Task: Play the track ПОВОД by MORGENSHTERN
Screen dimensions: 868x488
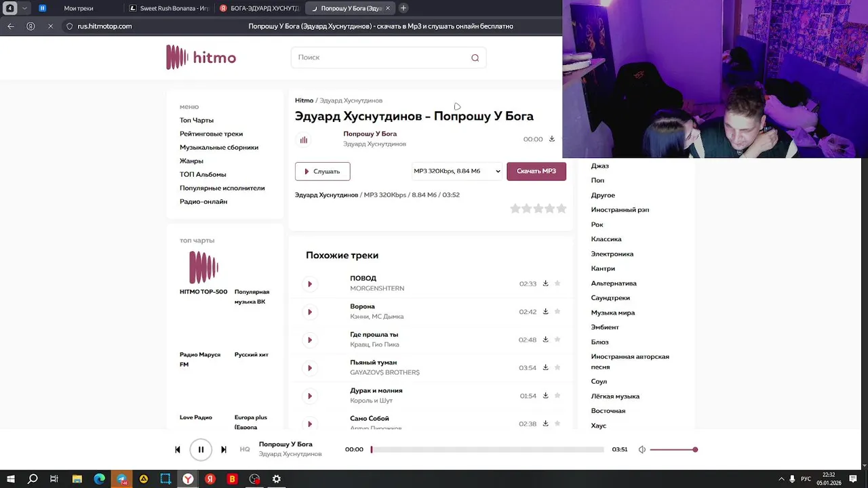Action: (310, 284)
